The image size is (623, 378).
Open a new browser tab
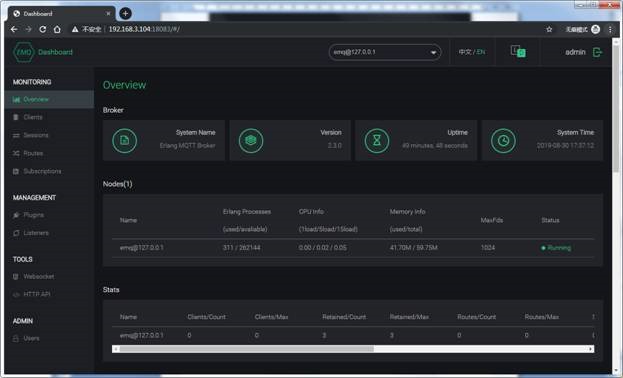point(125,14)
